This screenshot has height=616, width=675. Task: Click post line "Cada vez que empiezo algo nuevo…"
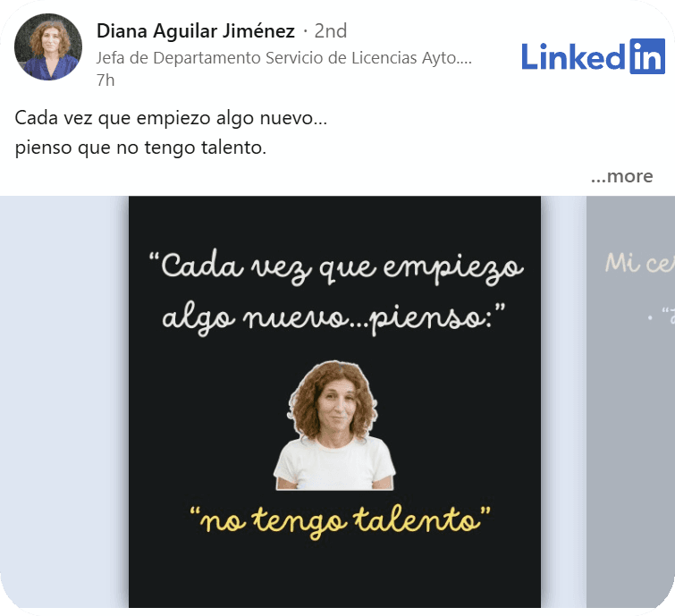pyautogui.click(x=171, y=118)
